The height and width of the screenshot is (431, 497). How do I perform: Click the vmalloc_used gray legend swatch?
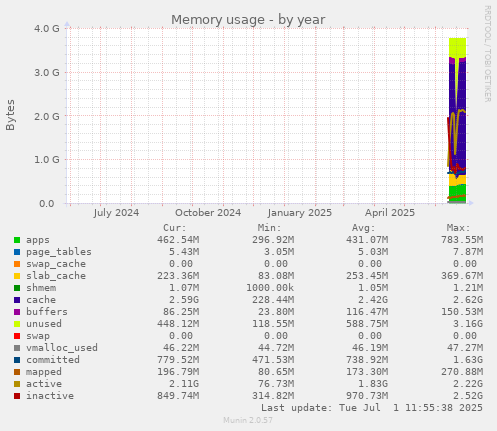(17, 348)
